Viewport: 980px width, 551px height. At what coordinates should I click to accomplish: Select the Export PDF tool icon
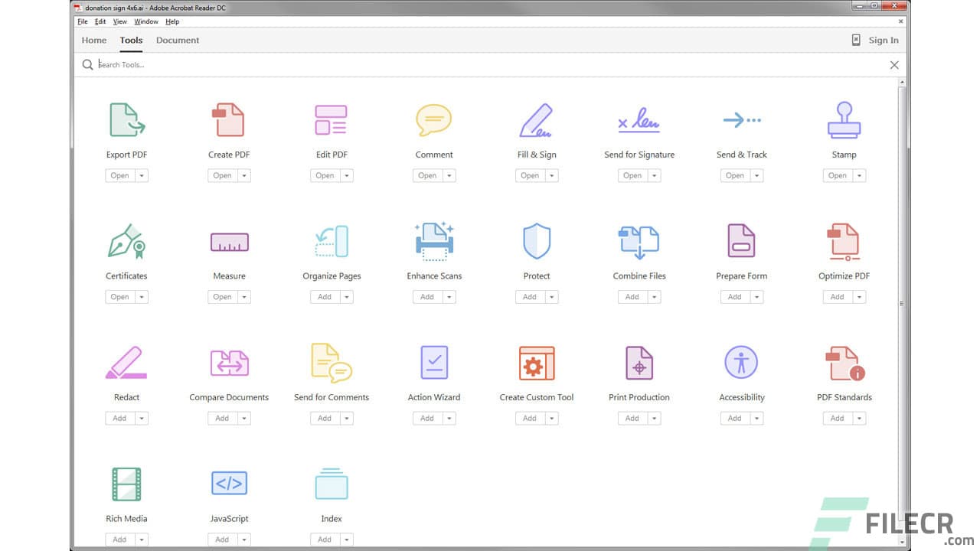126,120
